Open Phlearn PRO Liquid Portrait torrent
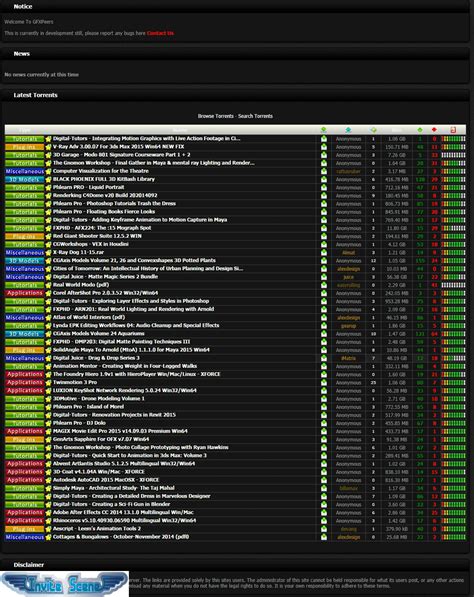The image size is (474, 597). pyautogui.click(x=88, y=187)
